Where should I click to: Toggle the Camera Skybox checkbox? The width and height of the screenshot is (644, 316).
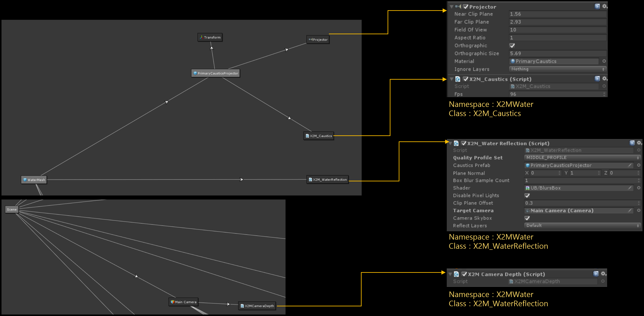click(x=527, y=218)
